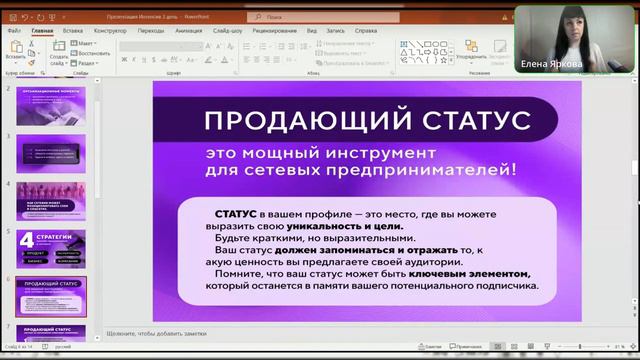Switch to the Transitions (Переходы) tab

pos(151,31)
